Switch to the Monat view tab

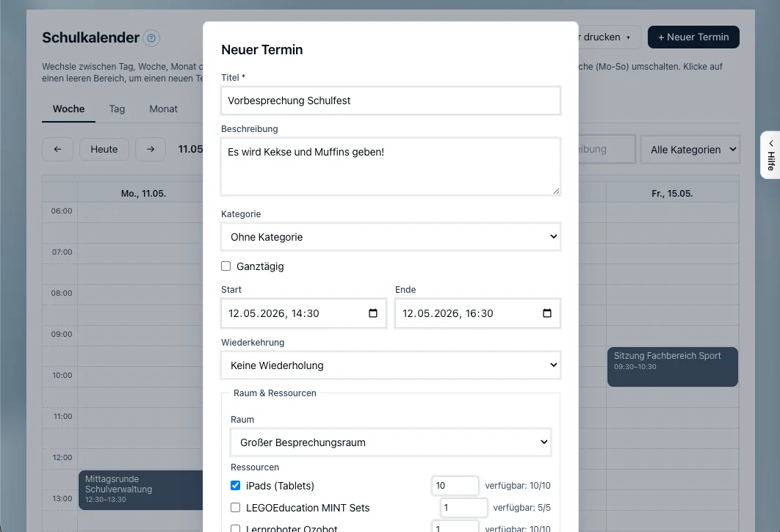click(163, 109)
